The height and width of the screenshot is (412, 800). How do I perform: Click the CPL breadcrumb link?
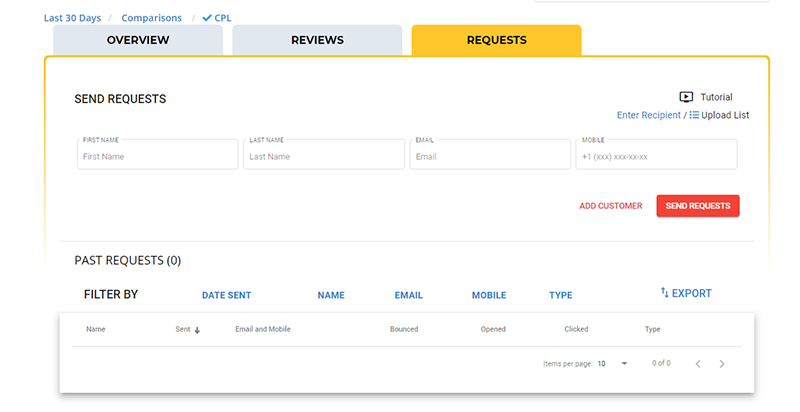(223, 18)
